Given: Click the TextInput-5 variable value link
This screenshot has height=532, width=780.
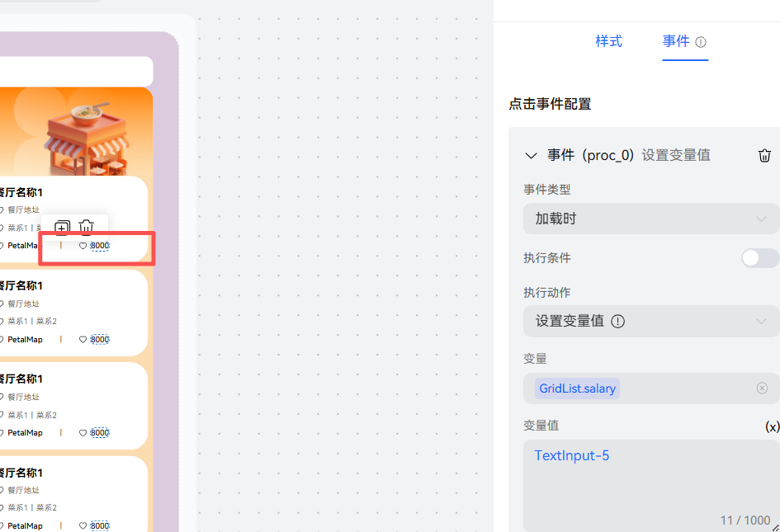Looking at the screenshot, I should click(571, 454).
